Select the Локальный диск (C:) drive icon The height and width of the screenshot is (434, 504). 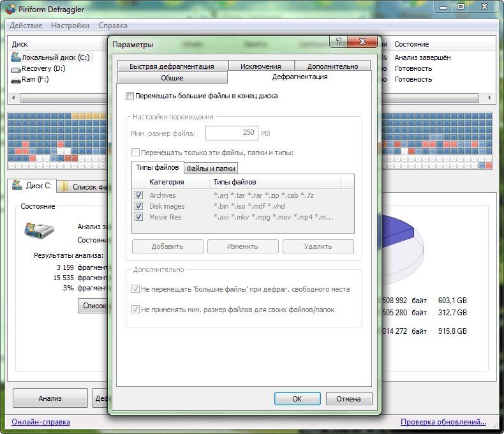pos(16,57)
